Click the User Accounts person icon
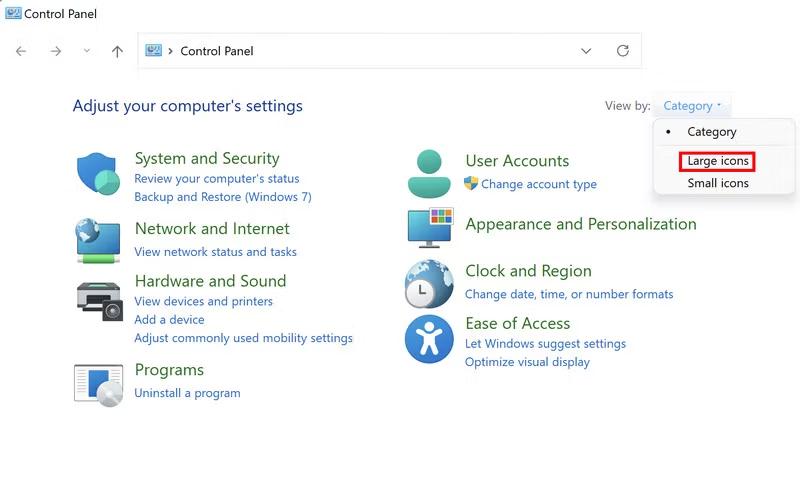This screenshot has width=800, height=484. click(429, 173)
